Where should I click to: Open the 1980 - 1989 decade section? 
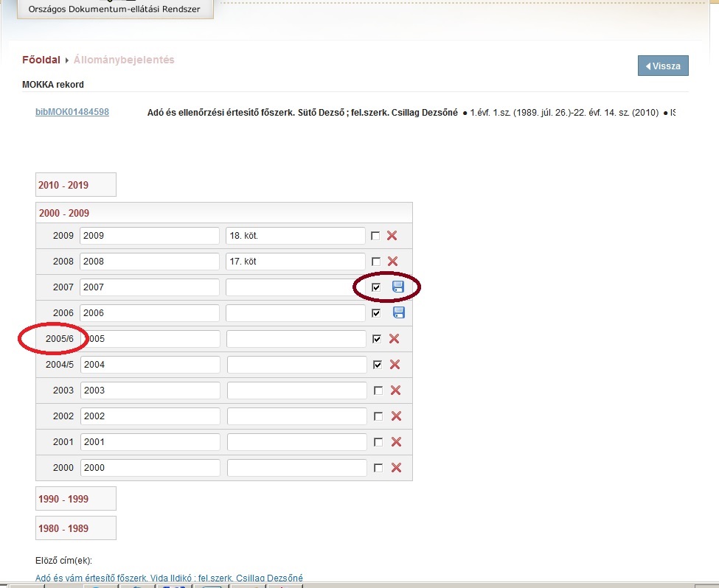[63, 528]
